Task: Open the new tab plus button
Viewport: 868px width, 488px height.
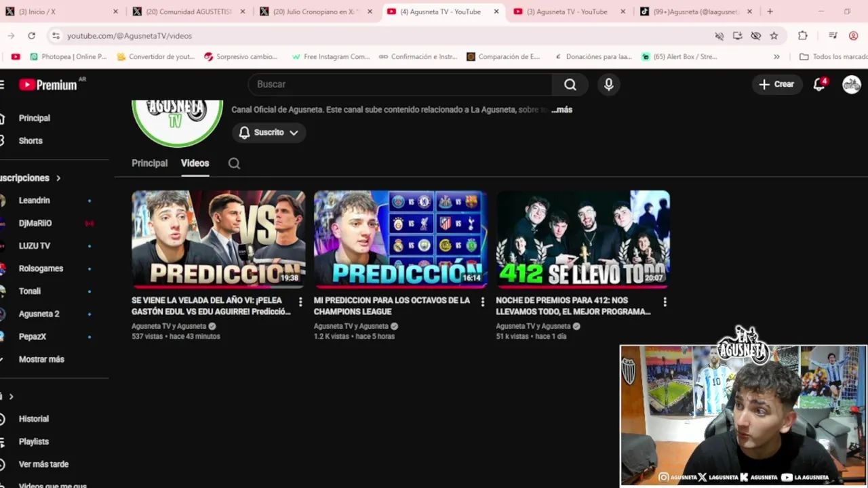Action: pyautogui.click(x=770, y=12)
